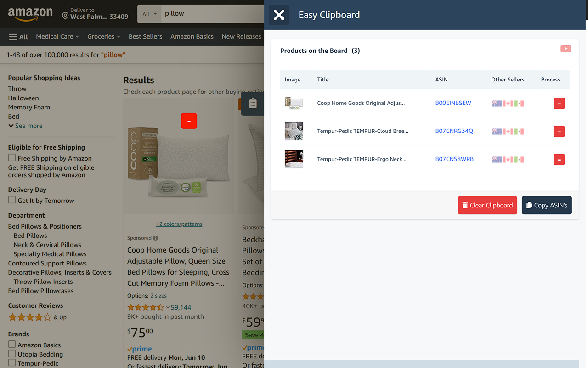This screenshot has width=588, height=368.
Task: Remove the TEMPUR-Ergo Neck row
Action: tap(559, 160)
